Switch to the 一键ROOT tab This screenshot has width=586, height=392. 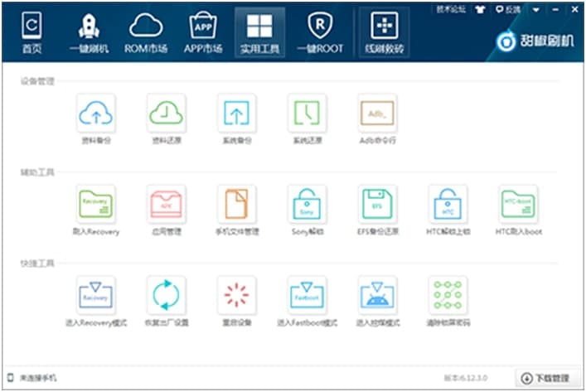click(x=320, y=32)
